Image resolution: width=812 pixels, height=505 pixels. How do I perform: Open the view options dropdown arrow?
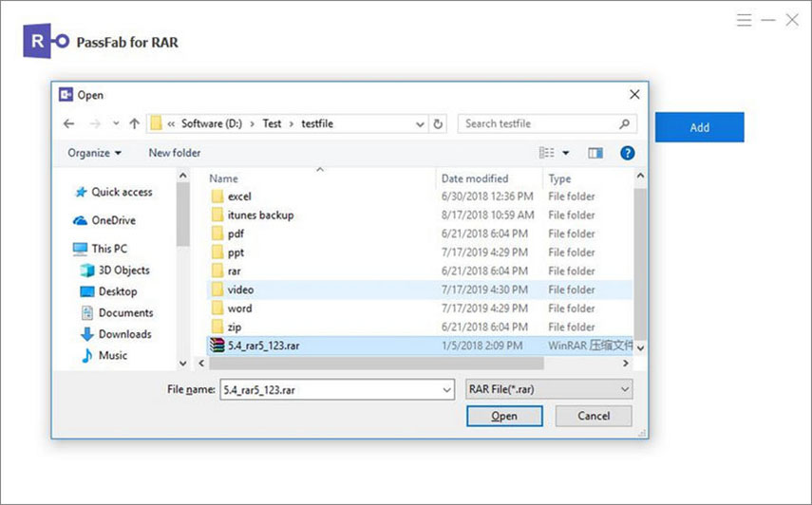(x=565, y=153)
